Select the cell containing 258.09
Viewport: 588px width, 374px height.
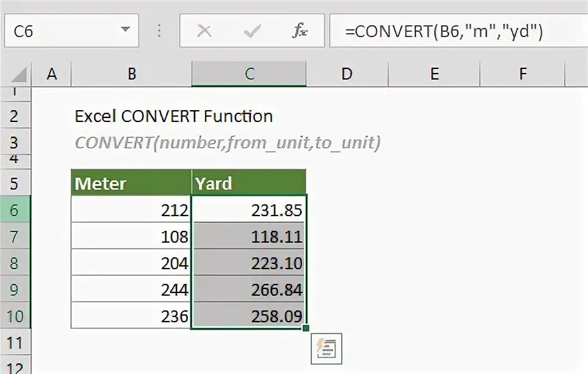pyautogui.click(x=249, y=316)
